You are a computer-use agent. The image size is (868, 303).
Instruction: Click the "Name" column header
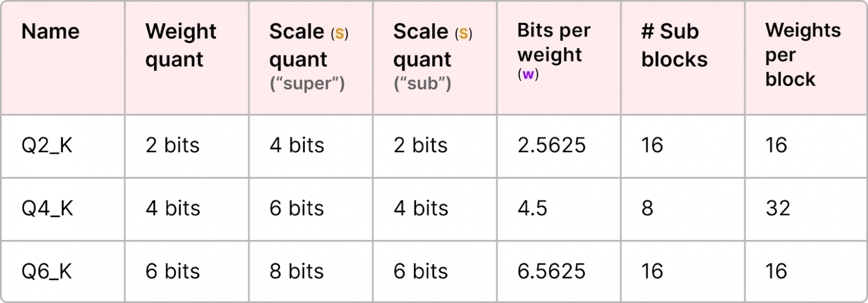coord(51,32)
